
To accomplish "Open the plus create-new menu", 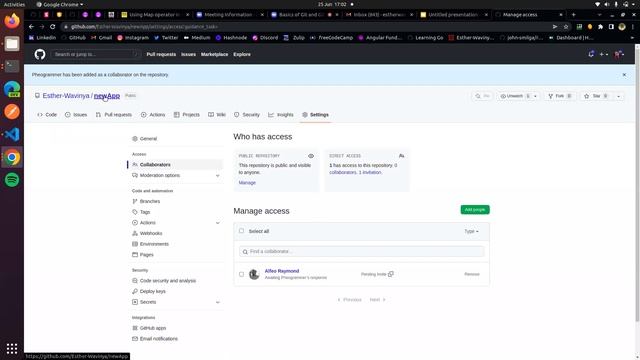I will [603, 54].
